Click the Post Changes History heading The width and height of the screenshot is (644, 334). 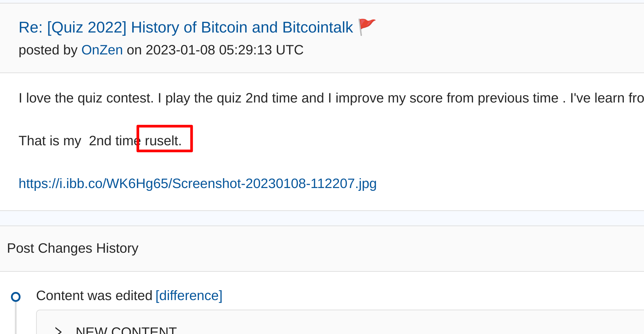73,248
